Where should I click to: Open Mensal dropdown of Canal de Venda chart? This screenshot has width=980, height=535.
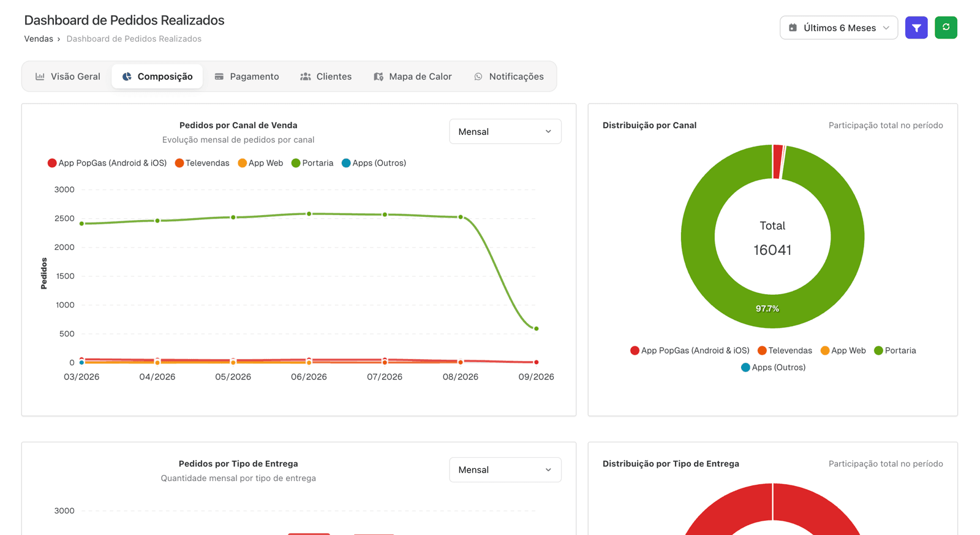(505, 131)
